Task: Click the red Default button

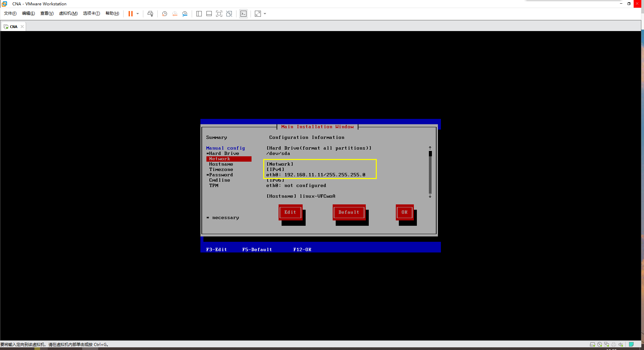Action: coord(349,212)
